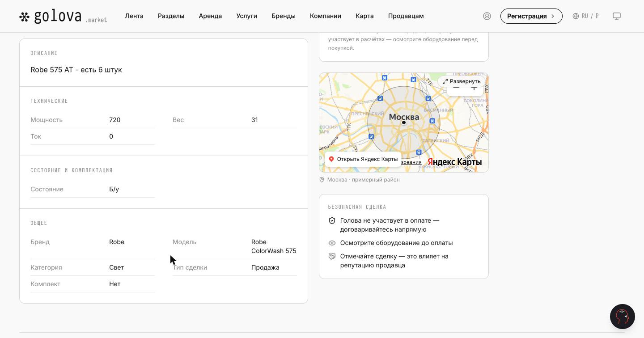The height and width of the screenshot is (338, 644).
Task: Open the RU / ₽ language selector
Action: (585, 16)
